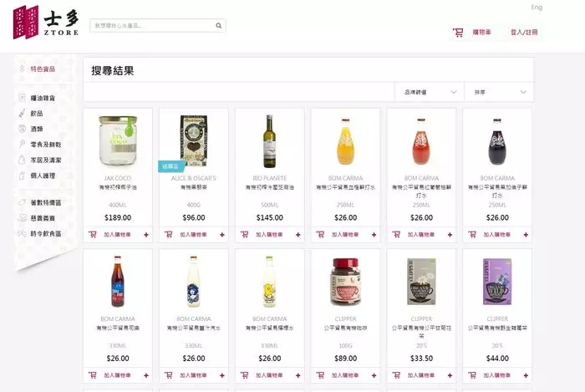Viewport: 585px width, 392px height.
Task: Click plus icon on $44.00 CLIPPER tea
Action: (x=526, y=375)
